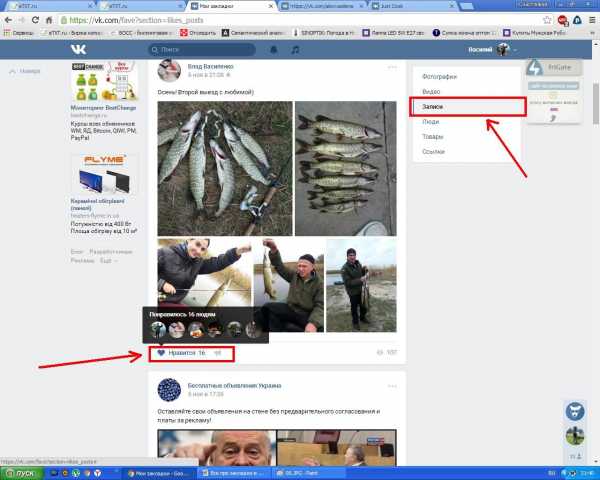Open Windows Пуск start button
600x480 pixels.
tap(22, 473)
